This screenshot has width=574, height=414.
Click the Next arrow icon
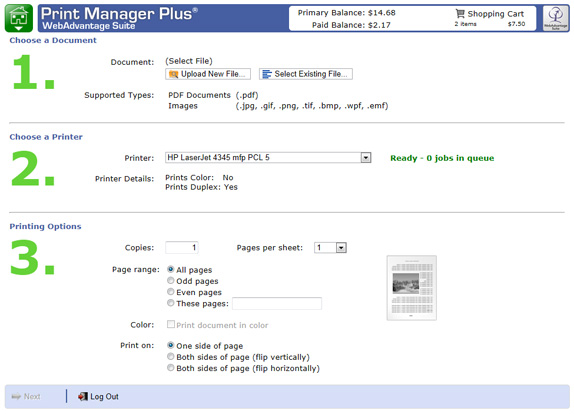16,396
